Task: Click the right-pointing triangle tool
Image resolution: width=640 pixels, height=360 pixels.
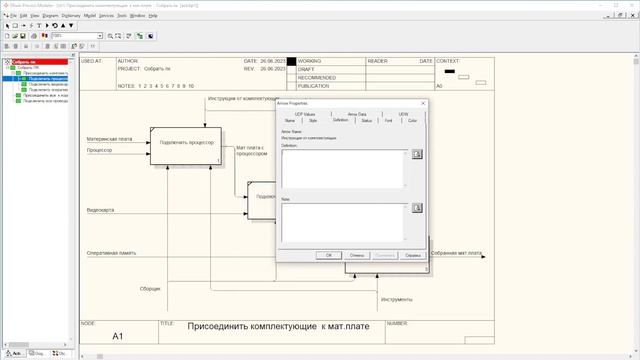Action: coord(47,26)
